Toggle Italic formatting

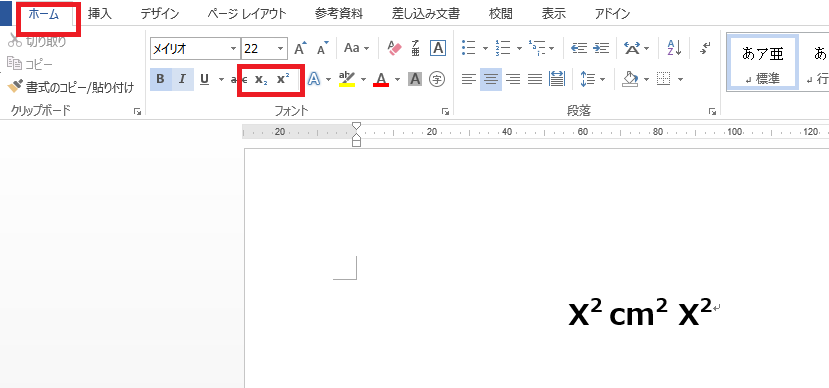(182, 79)
